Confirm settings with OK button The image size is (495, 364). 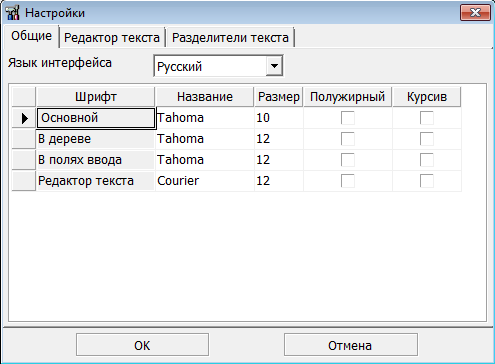142,345
